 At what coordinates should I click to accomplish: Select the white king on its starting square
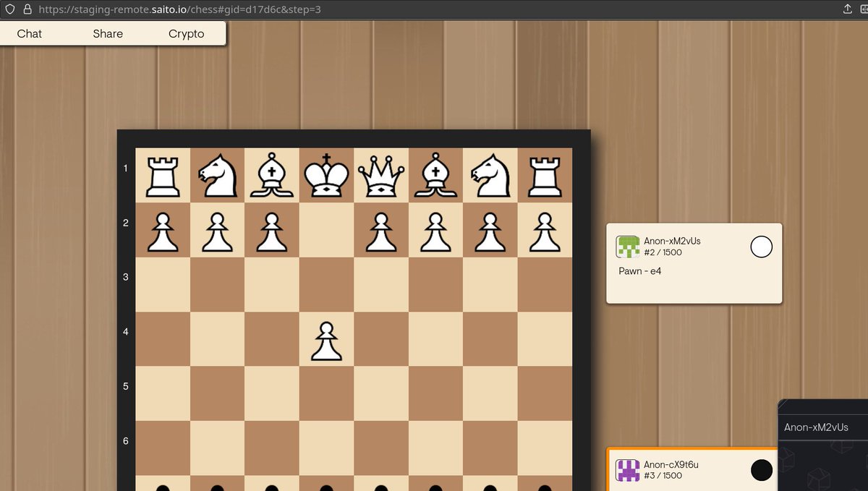click(326, 175)
